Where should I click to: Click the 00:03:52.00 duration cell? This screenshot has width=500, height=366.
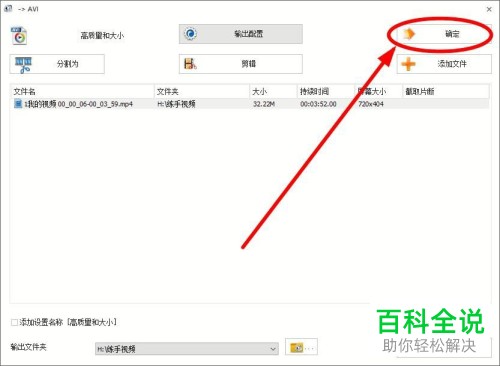(318, 104)
